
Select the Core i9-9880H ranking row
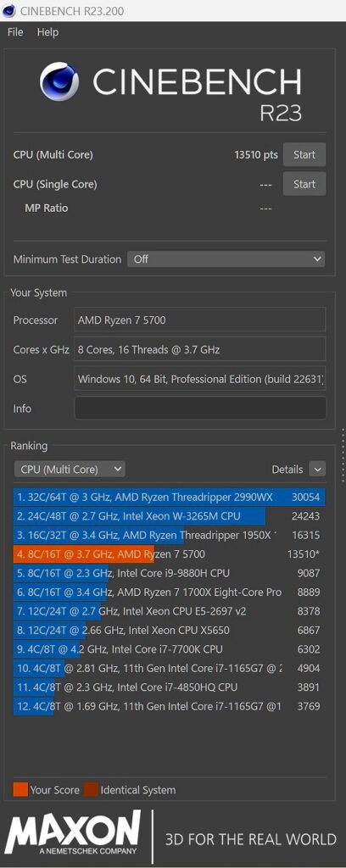pyautogui.click(x=170, y=573)
